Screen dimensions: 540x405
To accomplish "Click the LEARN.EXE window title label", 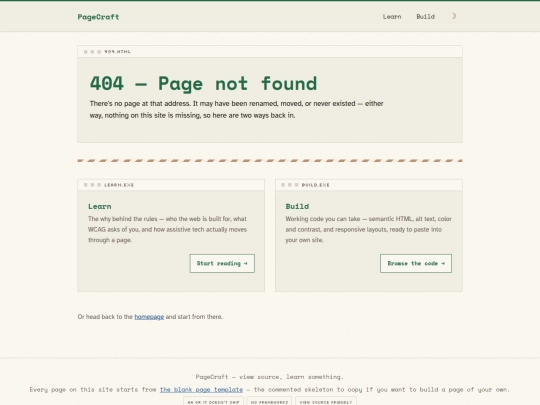I will (x=119, y=185).
